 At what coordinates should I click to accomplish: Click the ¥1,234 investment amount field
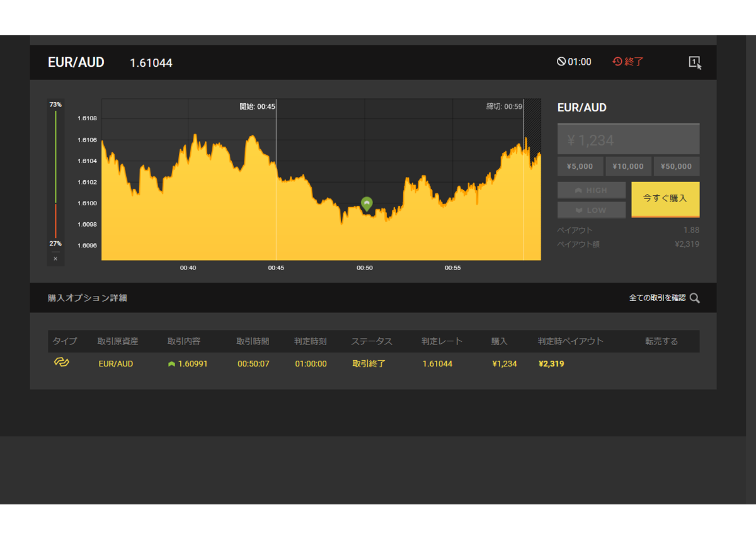coord(628,140)
